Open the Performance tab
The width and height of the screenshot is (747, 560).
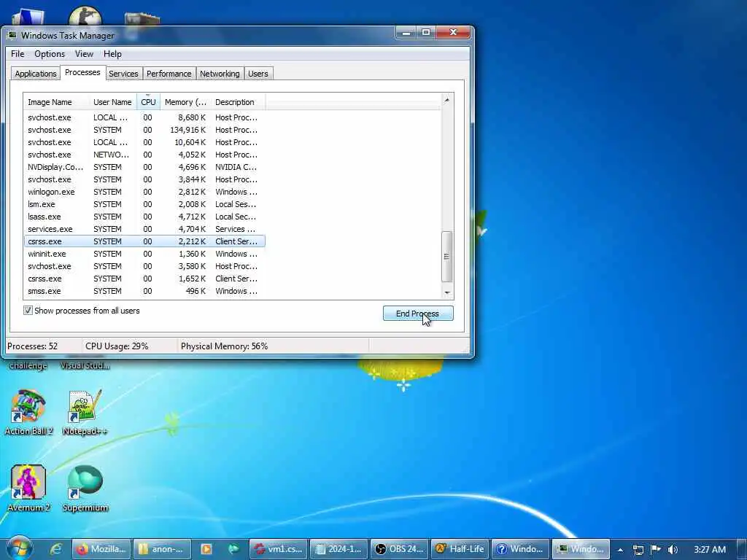click(169, 74)
